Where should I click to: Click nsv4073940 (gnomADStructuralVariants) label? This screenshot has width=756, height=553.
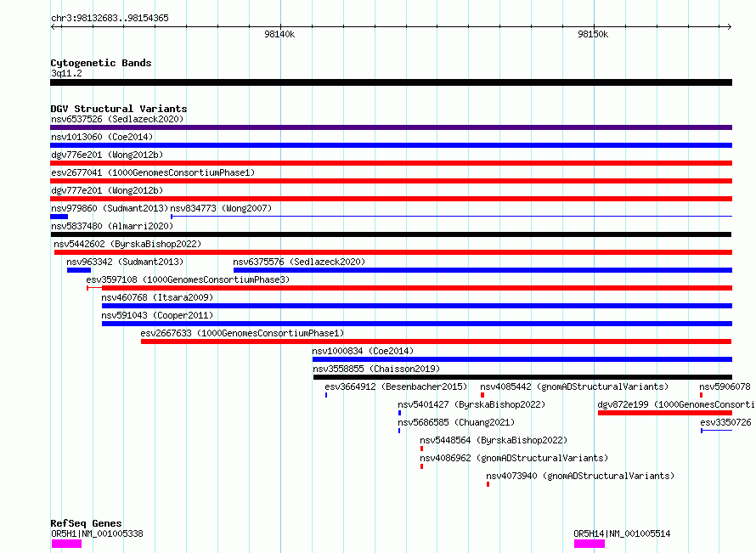coord(580,476)
